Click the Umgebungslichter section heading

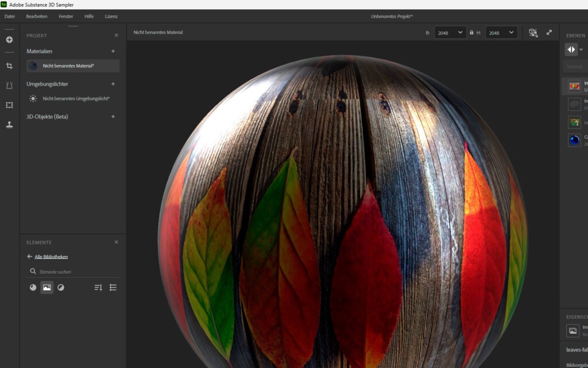click(47, 84)
